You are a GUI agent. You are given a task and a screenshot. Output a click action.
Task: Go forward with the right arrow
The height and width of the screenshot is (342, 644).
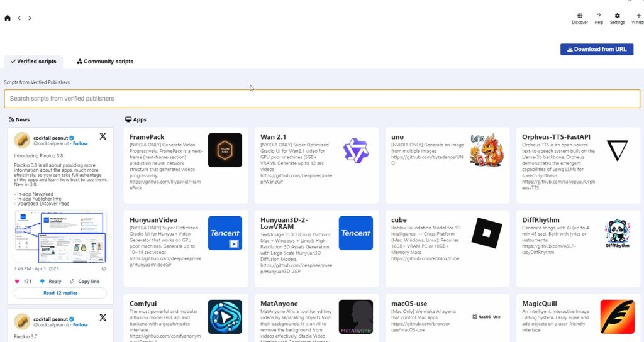(30, 18)
